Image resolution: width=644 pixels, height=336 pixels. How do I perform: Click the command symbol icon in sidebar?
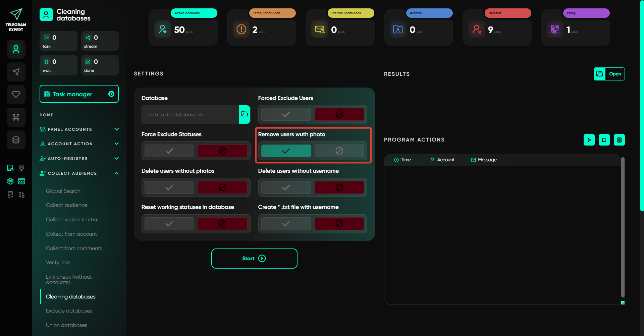point(16,117)
